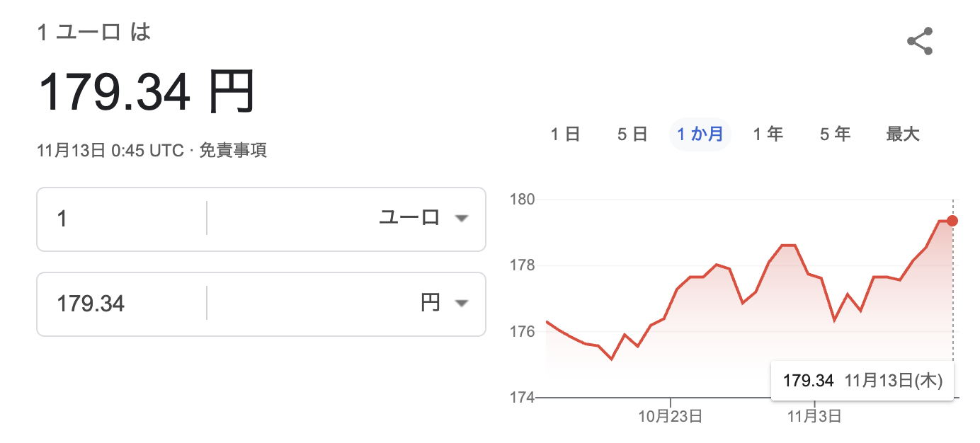Click the 174 y-axis label

click(521, 398)
